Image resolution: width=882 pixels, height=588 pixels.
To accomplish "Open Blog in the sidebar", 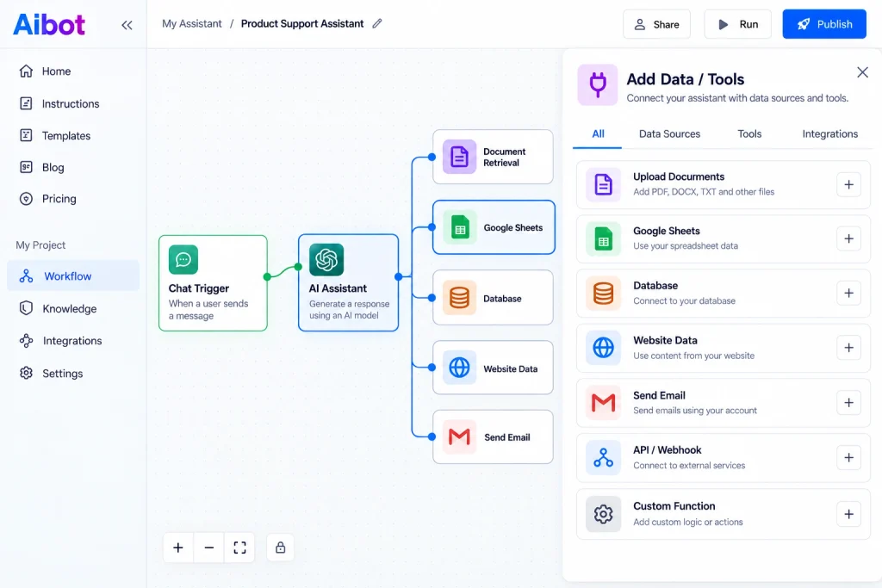I will click(41, 167).
